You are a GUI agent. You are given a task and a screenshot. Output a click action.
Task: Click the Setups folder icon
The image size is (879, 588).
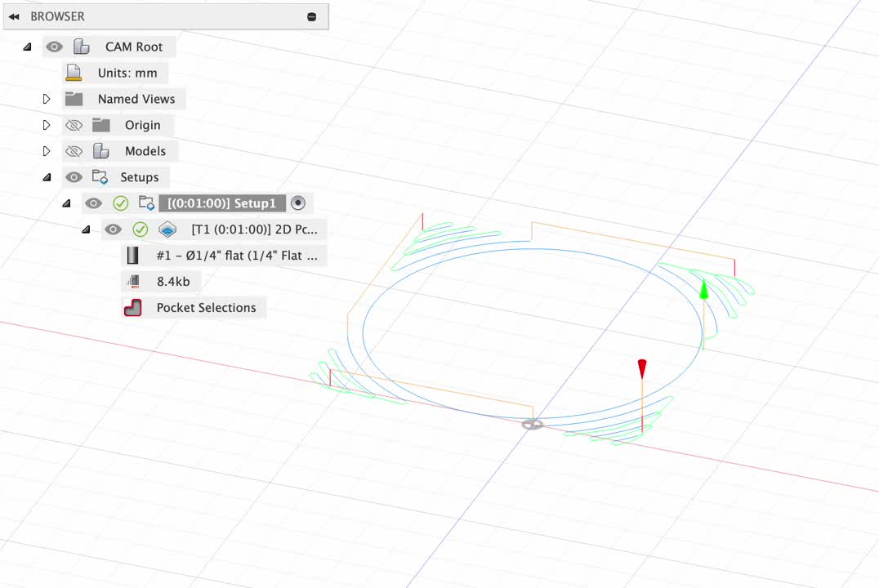[100, 176]
